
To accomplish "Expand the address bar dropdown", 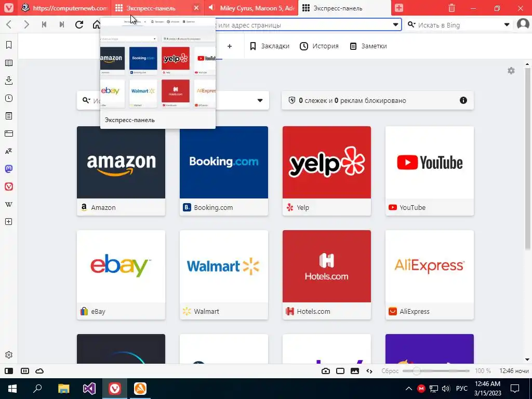I will 395,25.
